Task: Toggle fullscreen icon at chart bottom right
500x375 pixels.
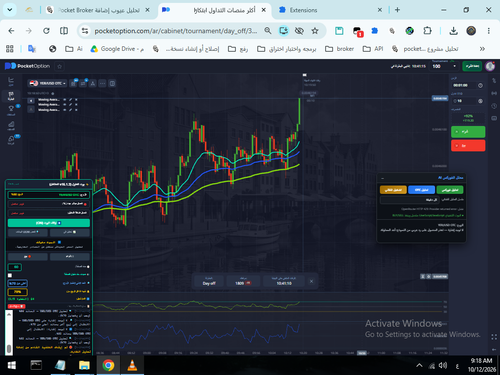Action: pyautogui.click(x=494, y=337)
